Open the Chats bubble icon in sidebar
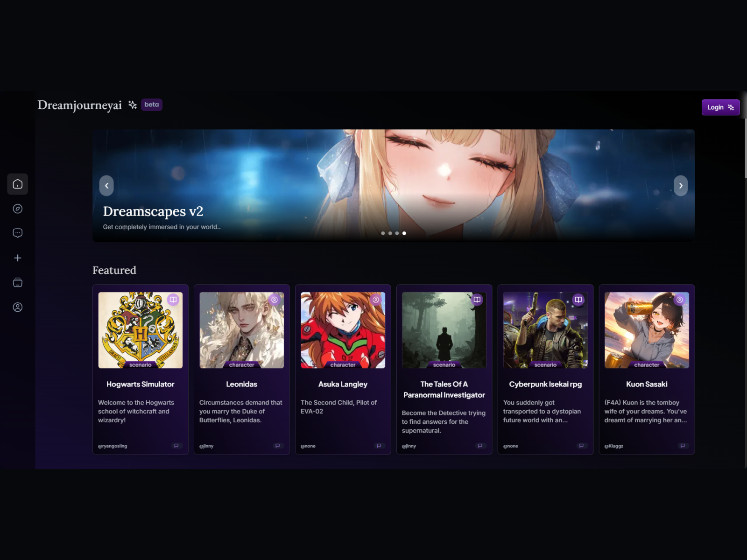747x560 pixels. (18, 233)
